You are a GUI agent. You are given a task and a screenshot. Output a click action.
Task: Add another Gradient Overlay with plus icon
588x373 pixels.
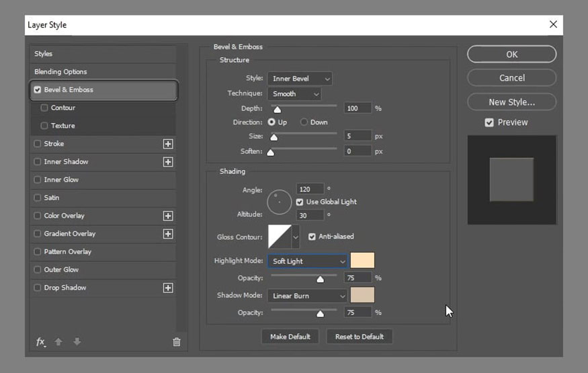(168, 234)
